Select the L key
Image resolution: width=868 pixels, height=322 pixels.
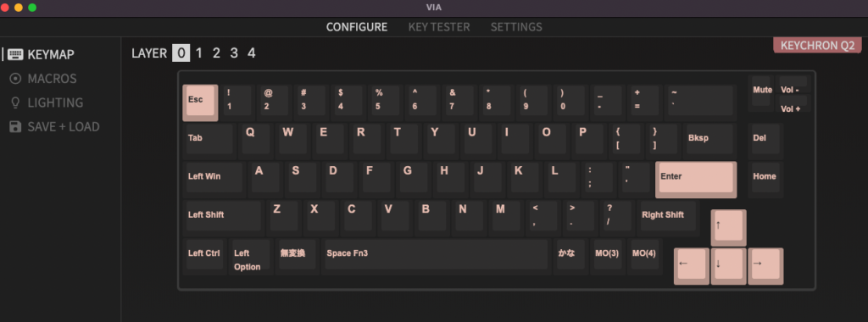[561, 179]
